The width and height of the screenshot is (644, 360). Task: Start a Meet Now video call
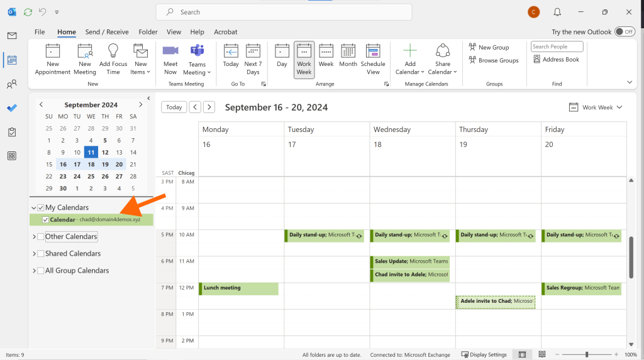click(170, 60)
